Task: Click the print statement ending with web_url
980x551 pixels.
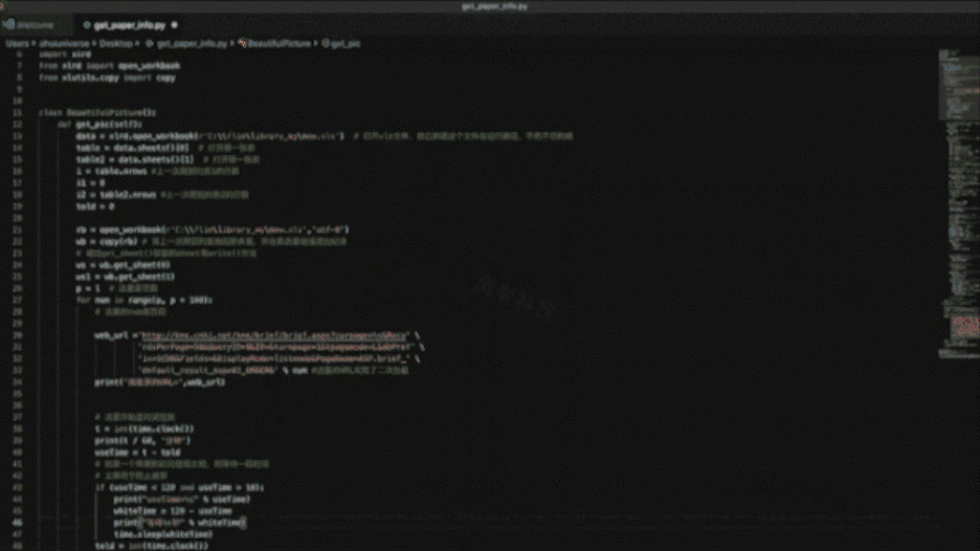Action: point(160,382)
